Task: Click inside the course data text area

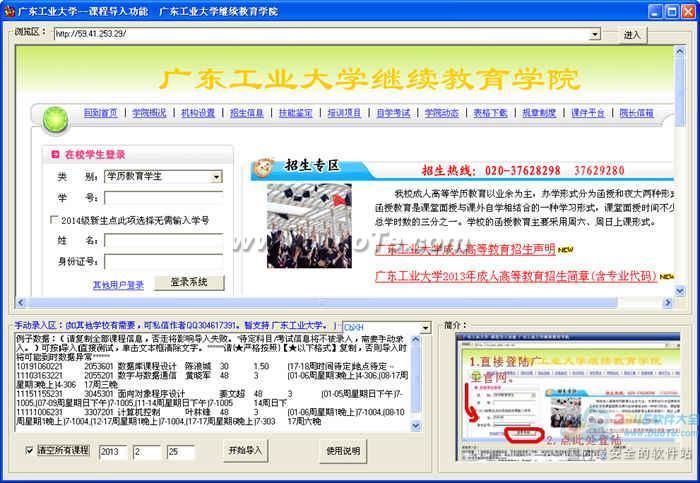Action: click(212, 382)
